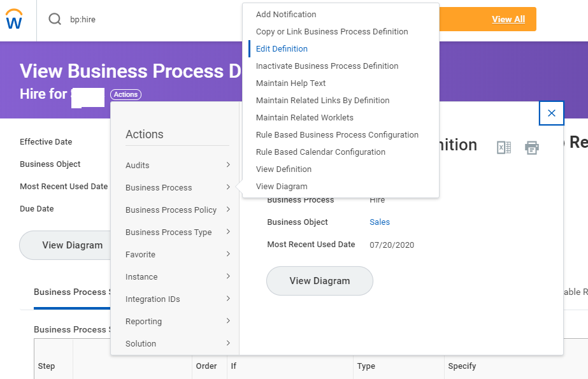Screen dimensions: 588x379
Task: Choose View Definition from submenu
Action: pos(283,169)
